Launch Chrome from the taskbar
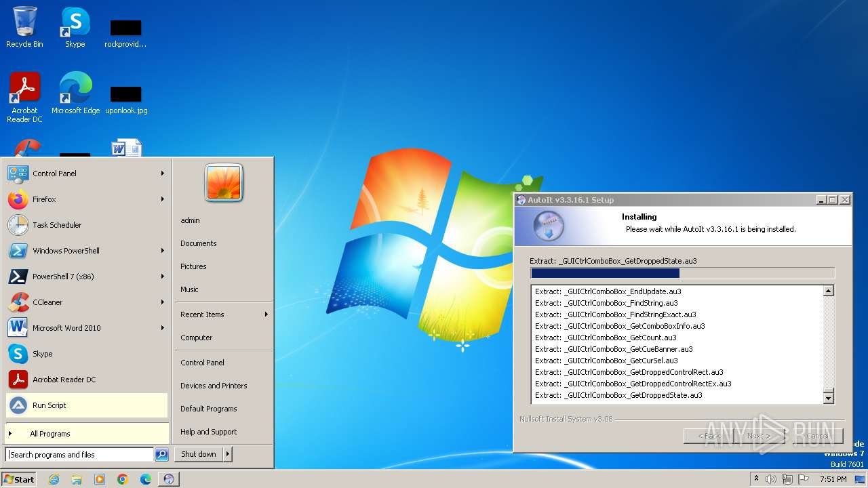This screenshot has height=488, width=868. click(x=123, y=479)
